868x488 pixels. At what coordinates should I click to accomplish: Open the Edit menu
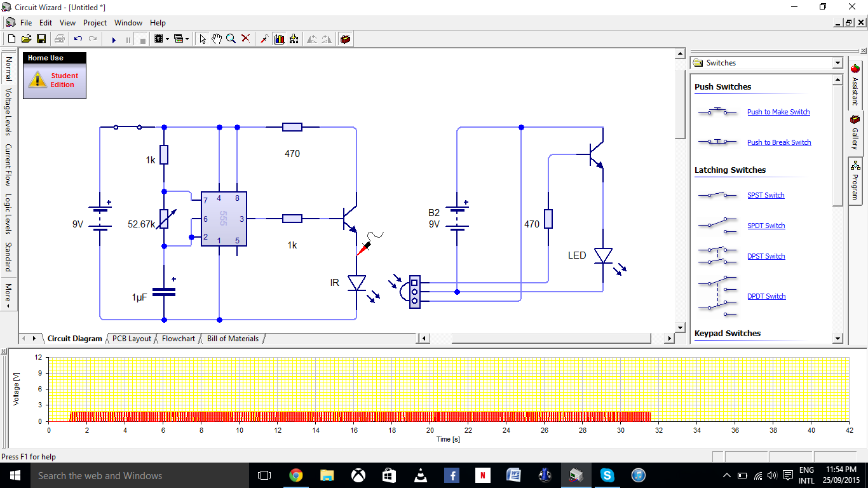pyautogui.click(x=46, y=22)
